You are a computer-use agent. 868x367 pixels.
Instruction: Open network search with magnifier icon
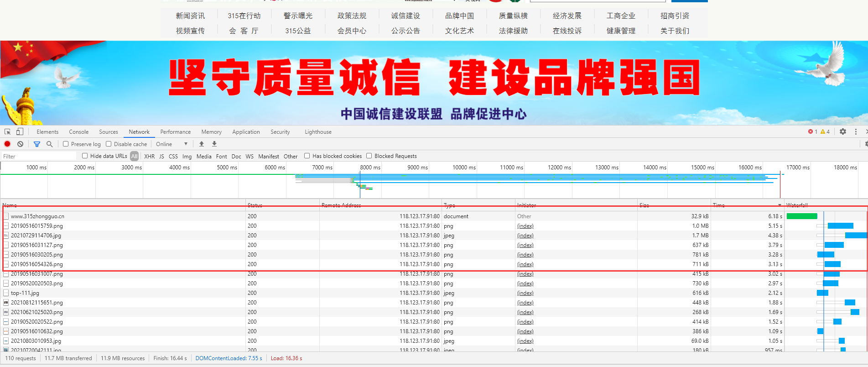tap(49, 144)
